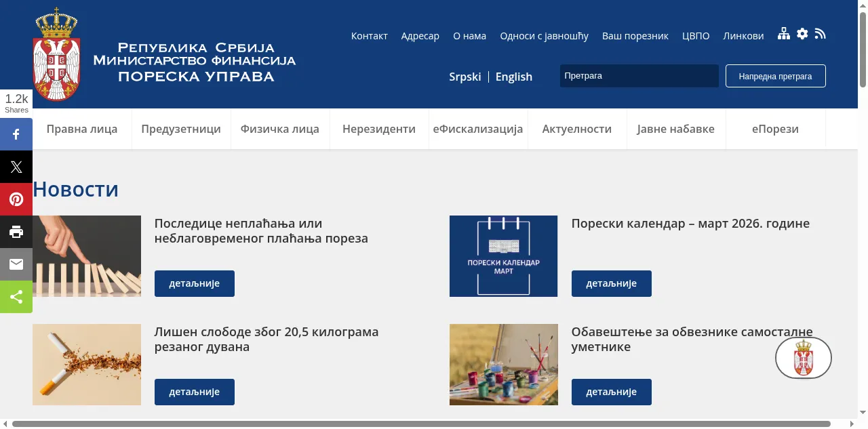Open the Актуелности menu
The height and width of the screenshot is (429, 868).
pos(577,129)
